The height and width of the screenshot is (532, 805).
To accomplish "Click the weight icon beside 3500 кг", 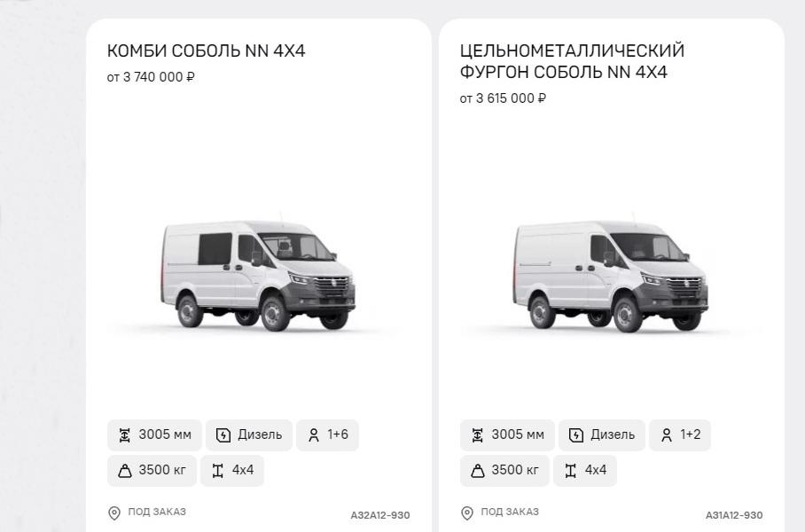I will coord(125,470).
